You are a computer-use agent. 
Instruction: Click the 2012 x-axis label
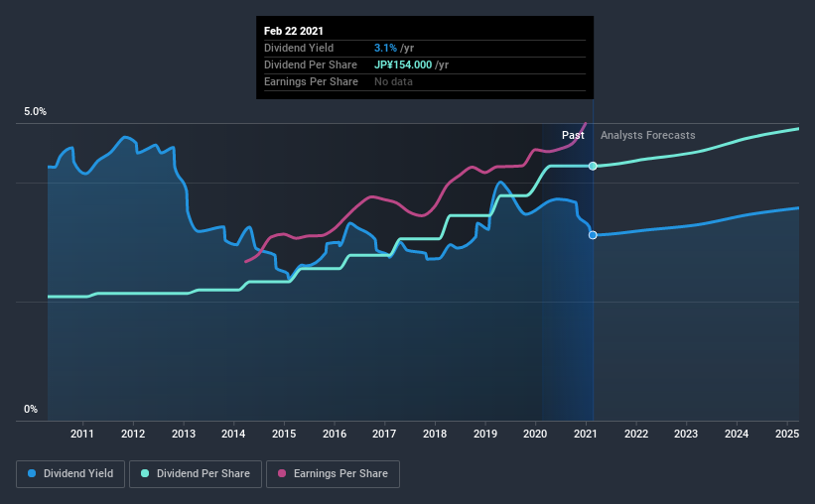[x=133, y=434]
